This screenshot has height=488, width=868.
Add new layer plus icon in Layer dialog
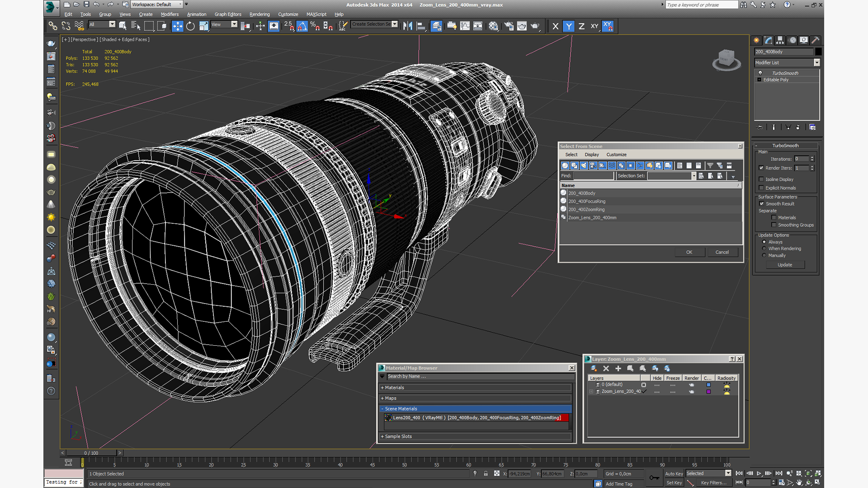[618, 368]
